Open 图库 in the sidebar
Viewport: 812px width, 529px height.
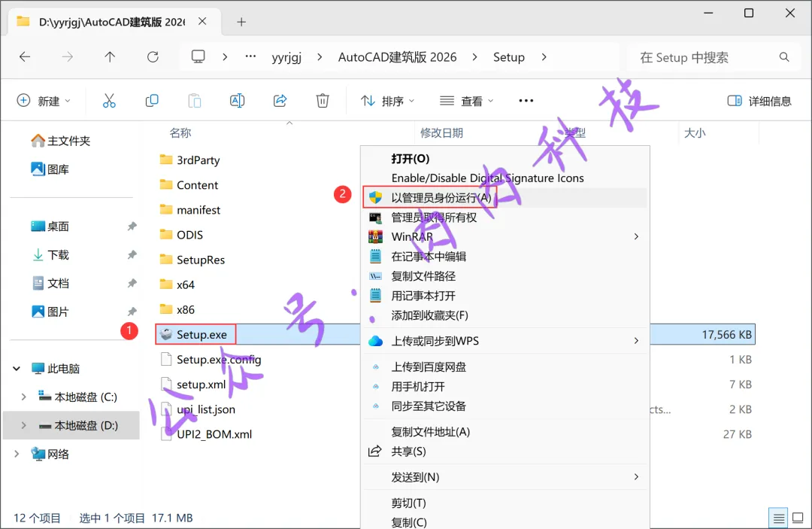(50, 169)
